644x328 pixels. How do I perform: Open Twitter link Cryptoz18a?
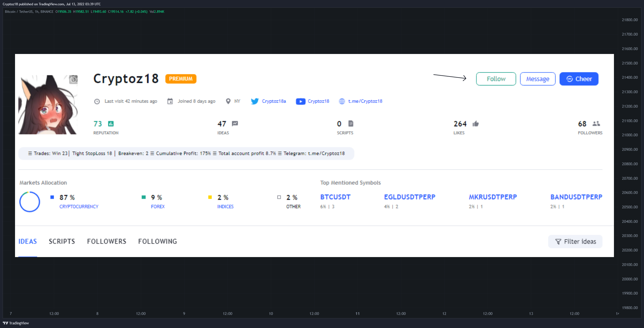(x=274, y=101)
